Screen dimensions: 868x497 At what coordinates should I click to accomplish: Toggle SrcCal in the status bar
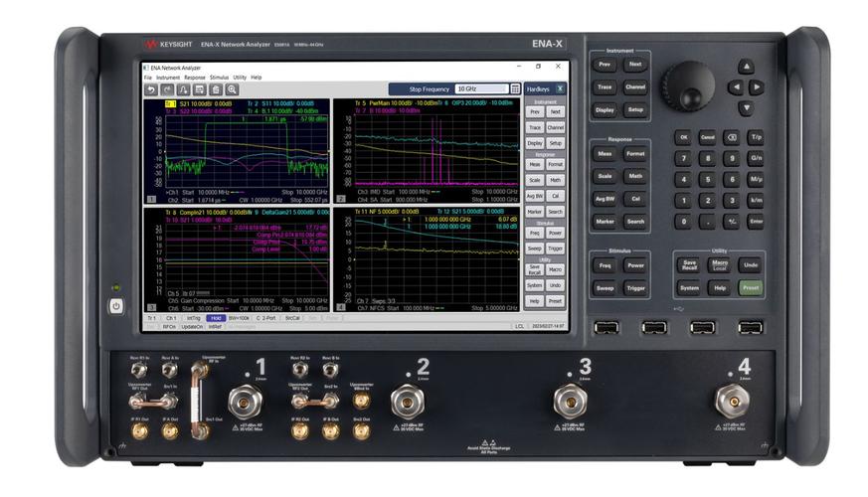pyautogui.click(x=291, y=318)
